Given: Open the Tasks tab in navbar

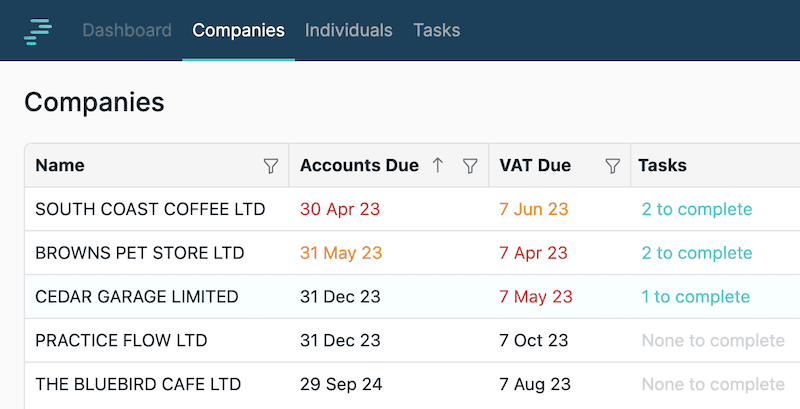Looking at the screenshot, I should click(x=437, y=30).
